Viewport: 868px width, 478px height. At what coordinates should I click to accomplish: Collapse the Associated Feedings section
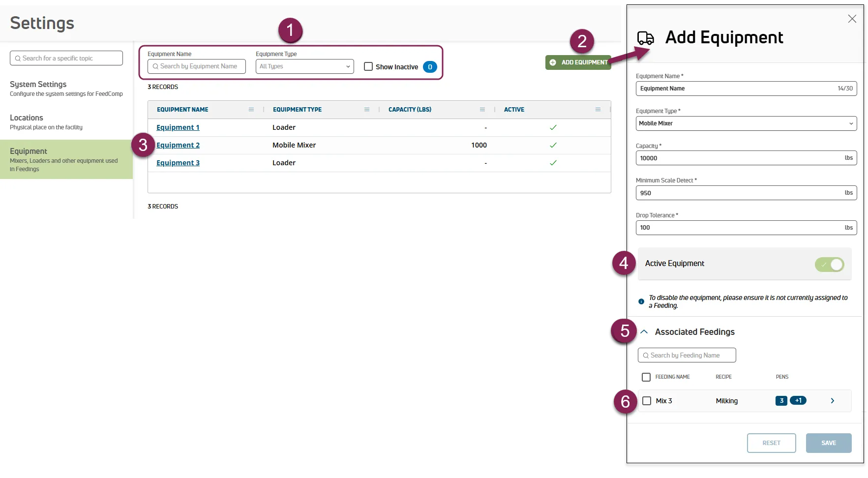[644, 332]
